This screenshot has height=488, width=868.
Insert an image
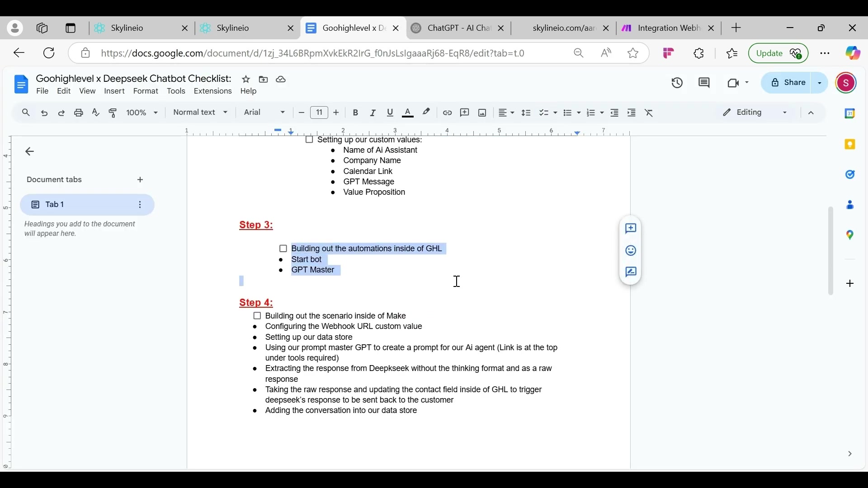coord(483,113)
